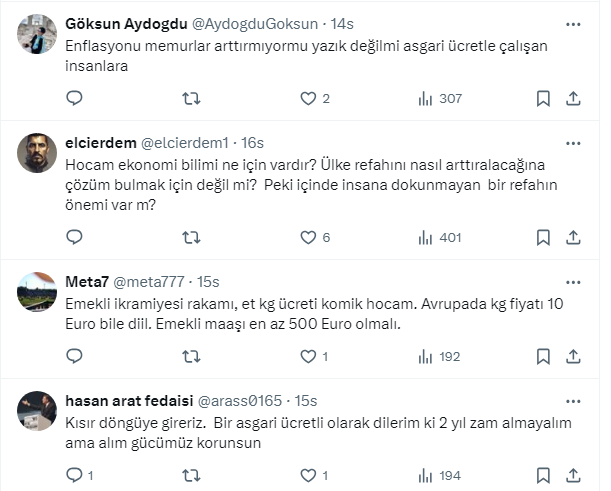The width and height of the screenshot is (611, 491).
Task: Reply to hasan arat fedaisi's tweet
Action: point(73,475)
